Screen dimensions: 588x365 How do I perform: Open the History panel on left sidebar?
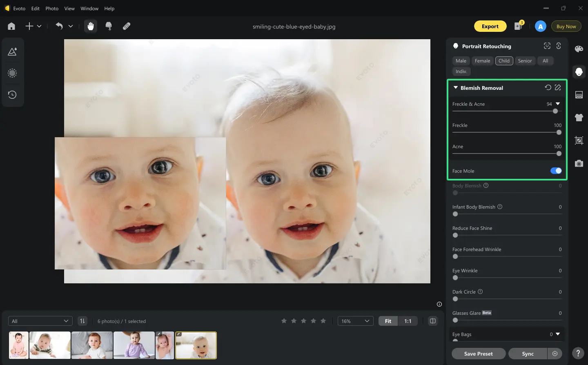(12, 94)
